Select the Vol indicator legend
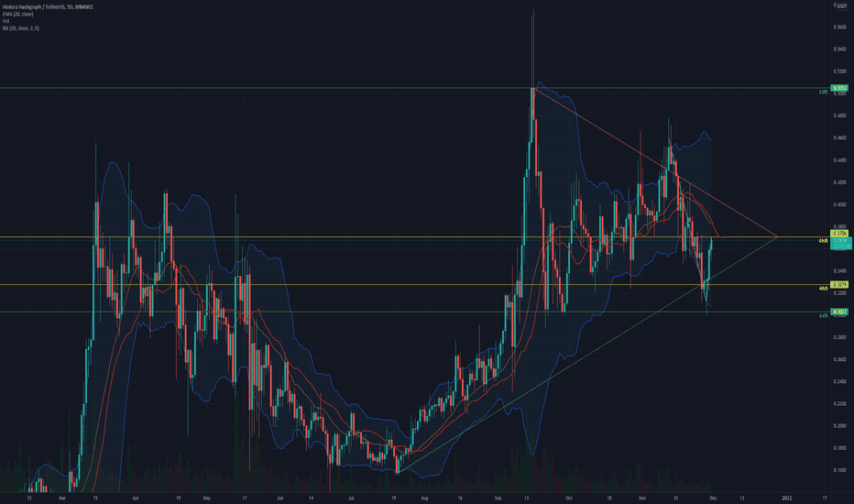 coord(5,21)
